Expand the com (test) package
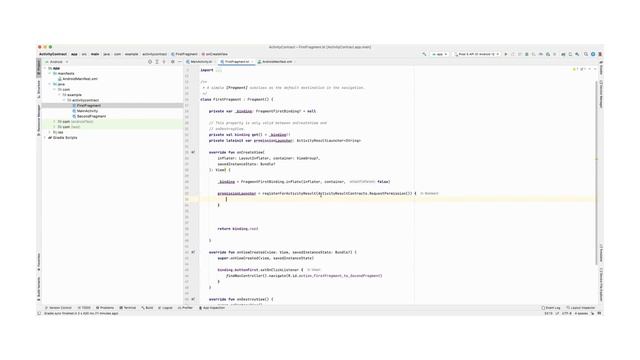Image resolution: width=640 pixels, height=360 pixels. [x=54, y=127]
